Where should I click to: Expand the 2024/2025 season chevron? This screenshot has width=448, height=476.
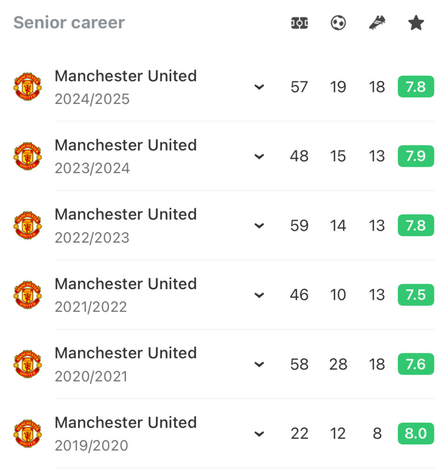pos(259,87)
